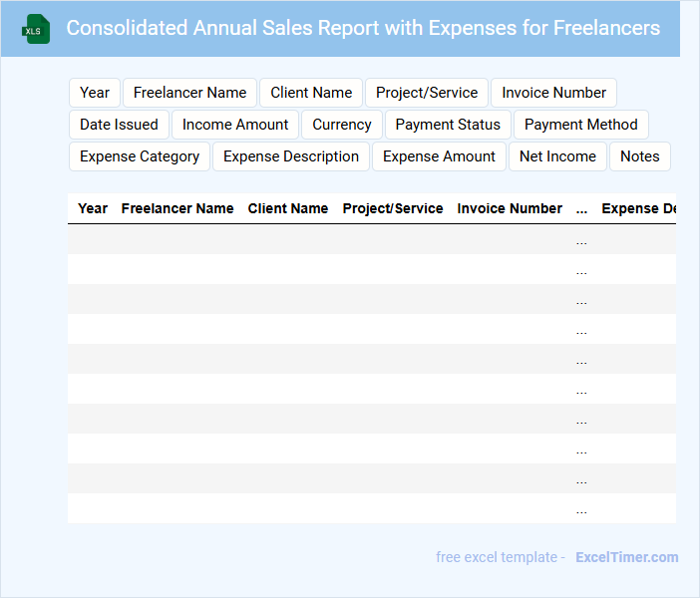Screen dimensions: 700x598
Task: Click the Income Amount tag
Action: [x=235, y=125]
